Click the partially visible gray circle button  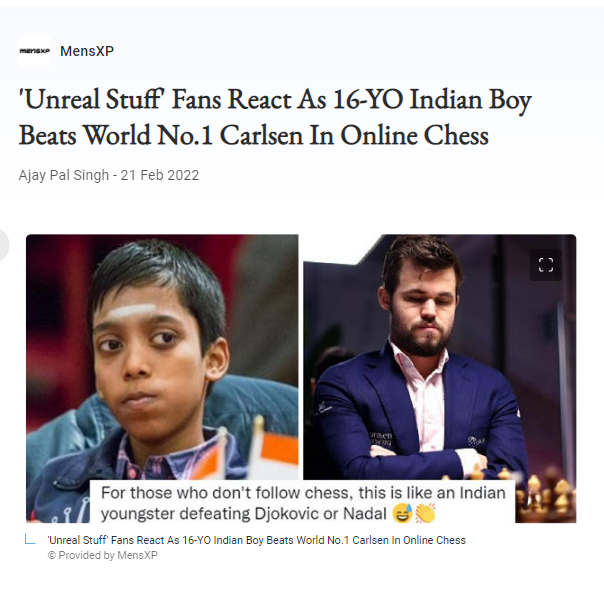click(4, 245)
